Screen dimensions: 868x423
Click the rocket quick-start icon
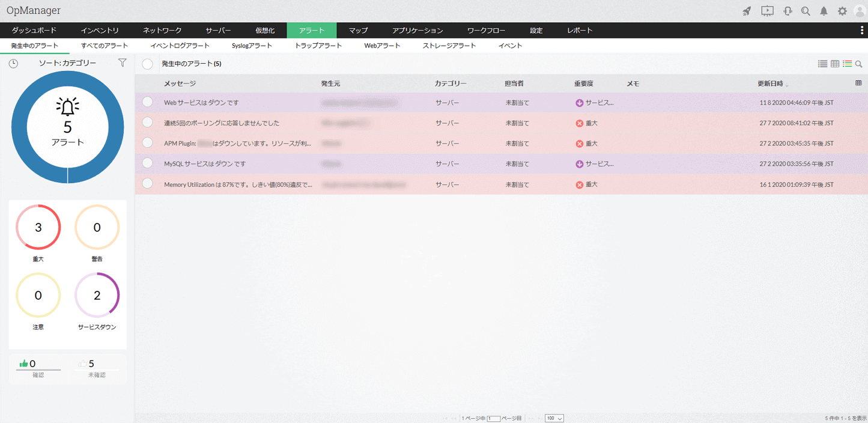point(747,11)
